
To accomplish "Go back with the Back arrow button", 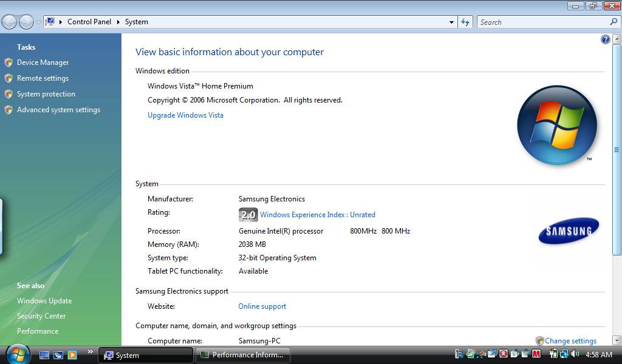I will 10,22.
